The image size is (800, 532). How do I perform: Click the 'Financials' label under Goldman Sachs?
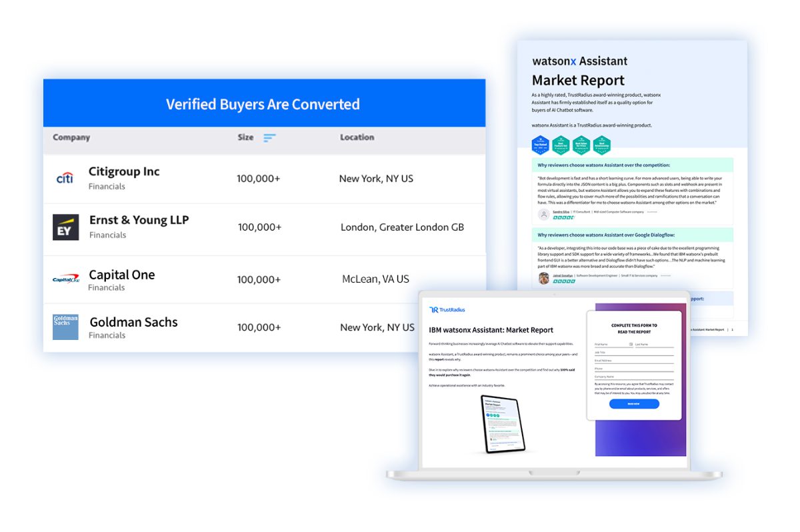[x=107, y=335]
